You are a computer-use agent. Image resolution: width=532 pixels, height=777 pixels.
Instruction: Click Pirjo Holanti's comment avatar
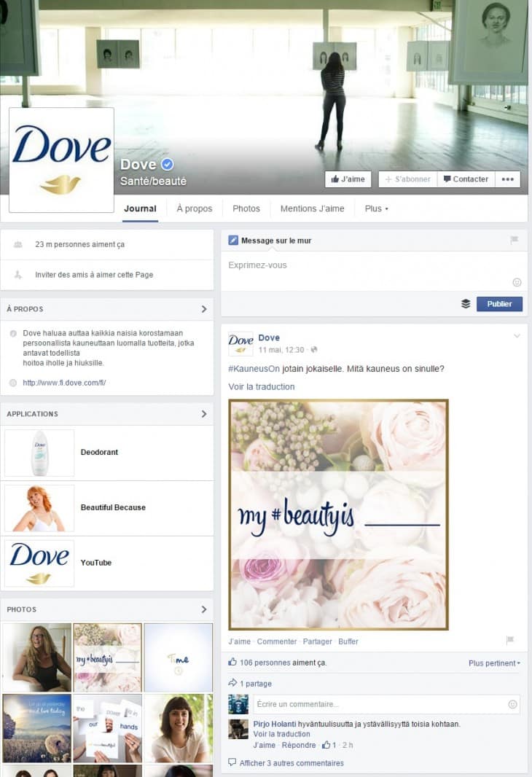(x=238, y=729)
